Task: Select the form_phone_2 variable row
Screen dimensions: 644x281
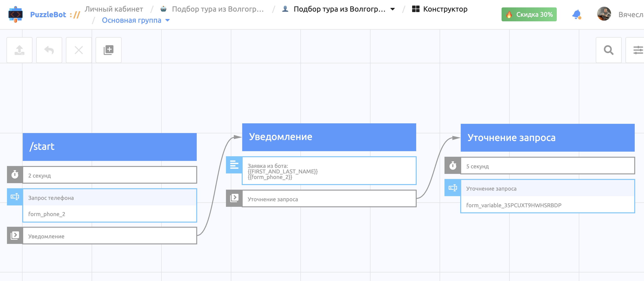Action: 110,214
